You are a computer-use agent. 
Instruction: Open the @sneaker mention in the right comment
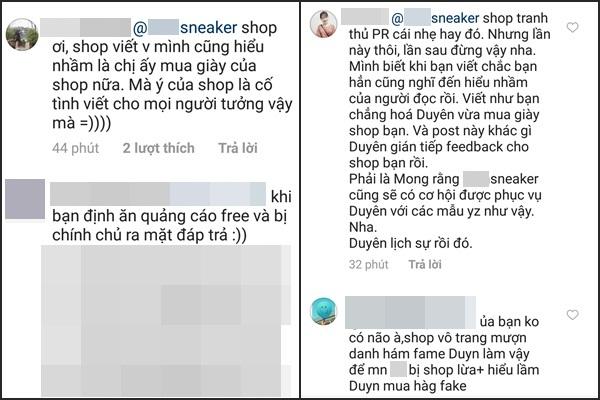[435, 18]
